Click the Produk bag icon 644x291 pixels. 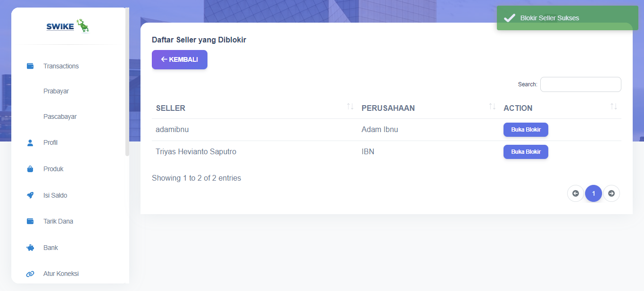(30, 169)
